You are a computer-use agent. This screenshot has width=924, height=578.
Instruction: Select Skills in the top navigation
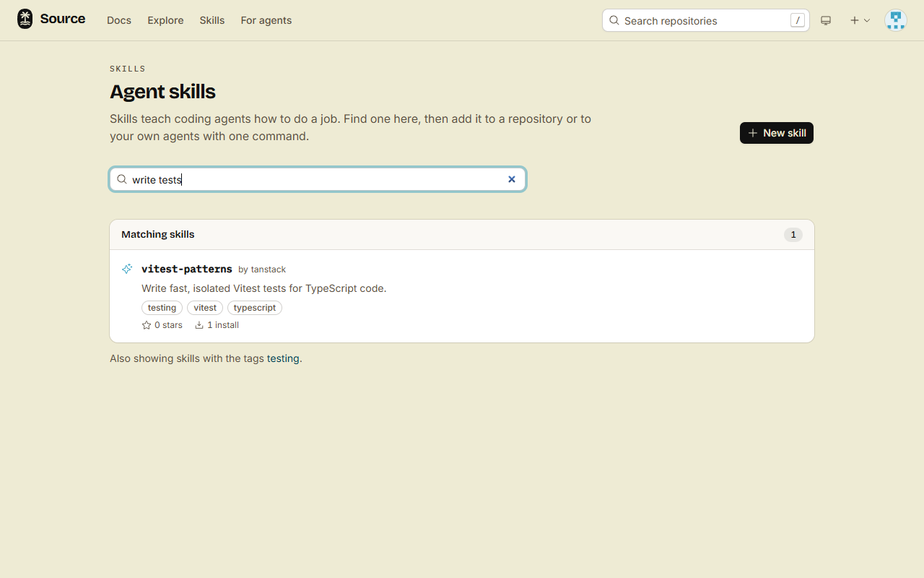point(212,20)
